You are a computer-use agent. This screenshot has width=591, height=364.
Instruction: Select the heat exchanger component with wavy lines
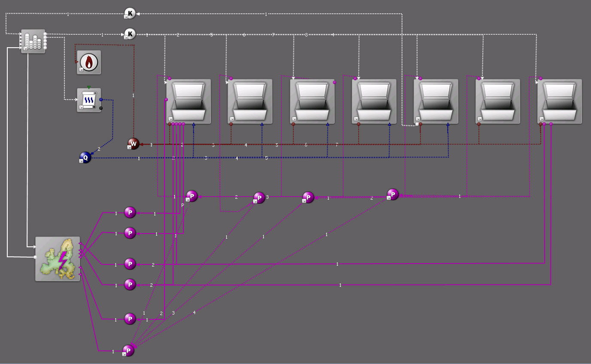click(x=89, y=100)
